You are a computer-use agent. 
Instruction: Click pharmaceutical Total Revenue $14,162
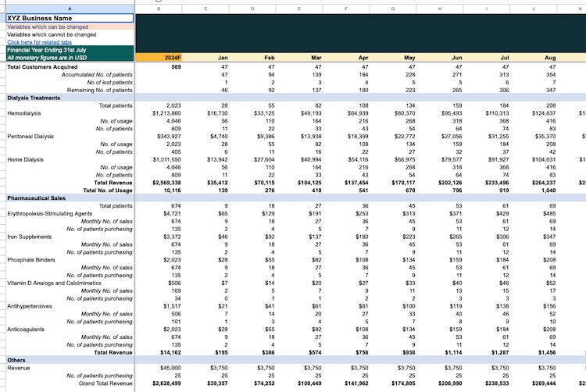click(170, 352)
